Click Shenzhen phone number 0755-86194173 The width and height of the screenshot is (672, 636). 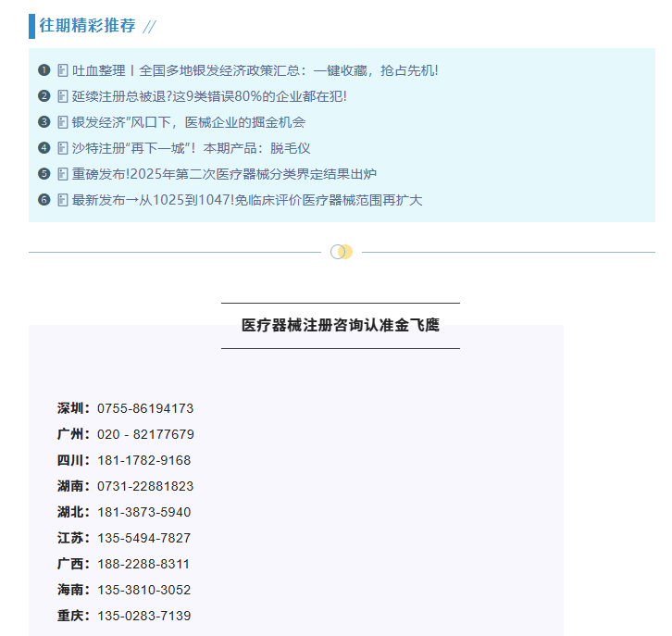pos(145,408)
